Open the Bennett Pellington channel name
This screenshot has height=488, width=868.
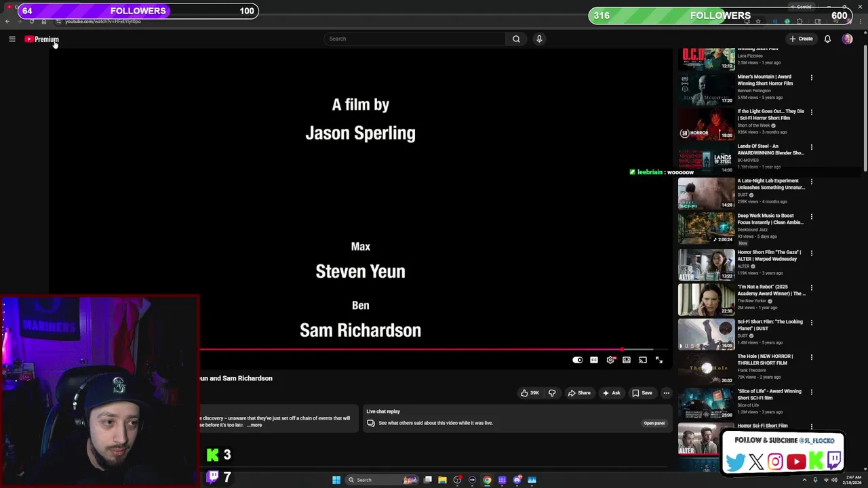[x=754, y=91]
